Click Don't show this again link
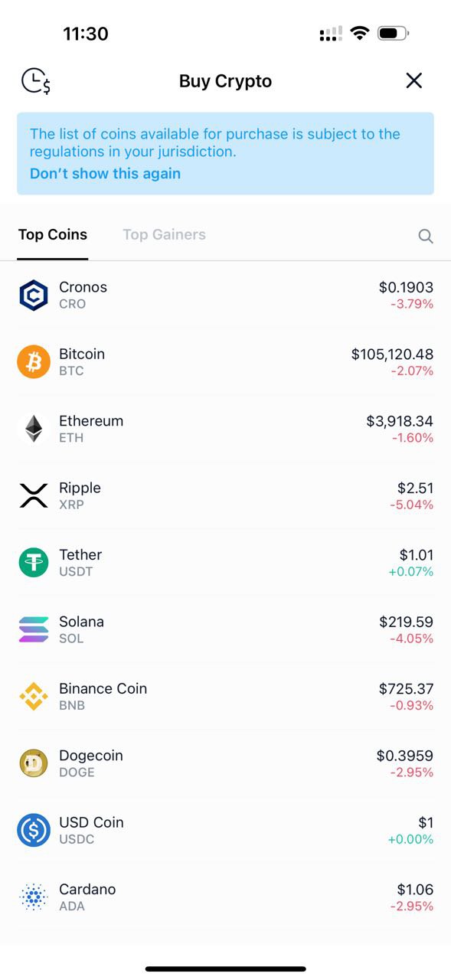Image resolution: width=451 pixels, height=980 pixels. [x=105, y=173]
